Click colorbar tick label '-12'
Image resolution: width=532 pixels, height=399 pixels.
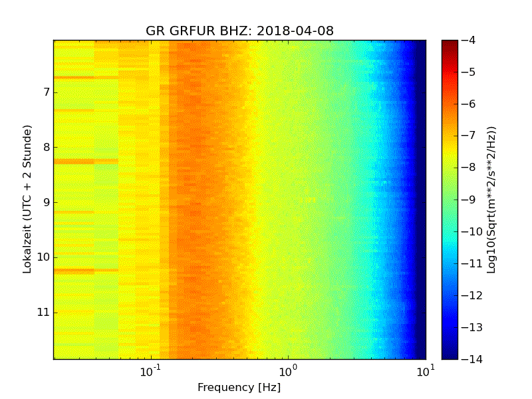pyautogui.click(x=472, y=295)
